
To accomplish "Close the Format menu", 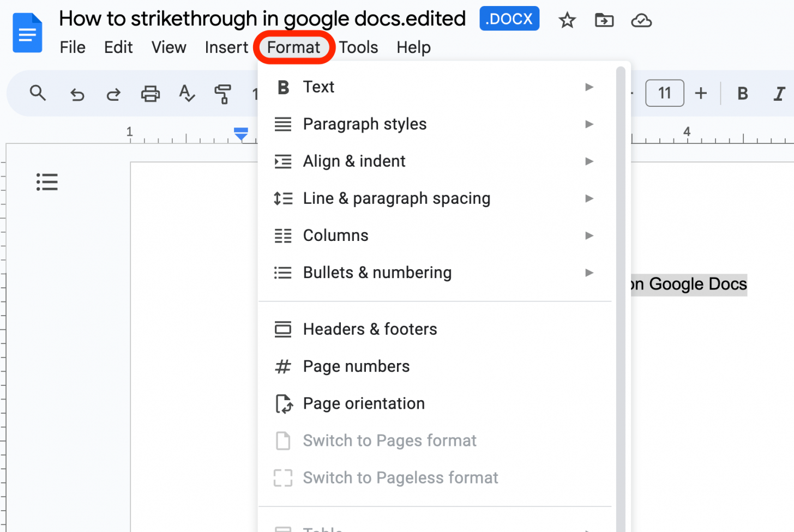I will coord(294,47).
